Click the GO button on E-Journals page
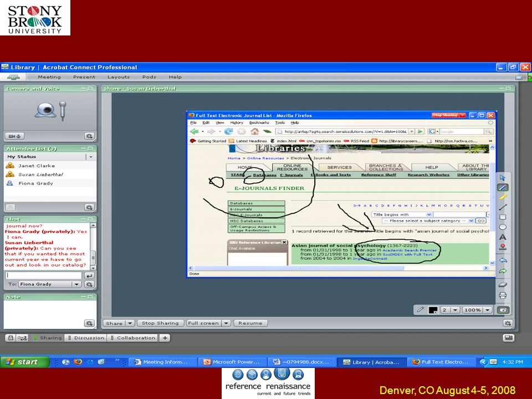This screenshot has height=399, width=532. click(481, 221)
